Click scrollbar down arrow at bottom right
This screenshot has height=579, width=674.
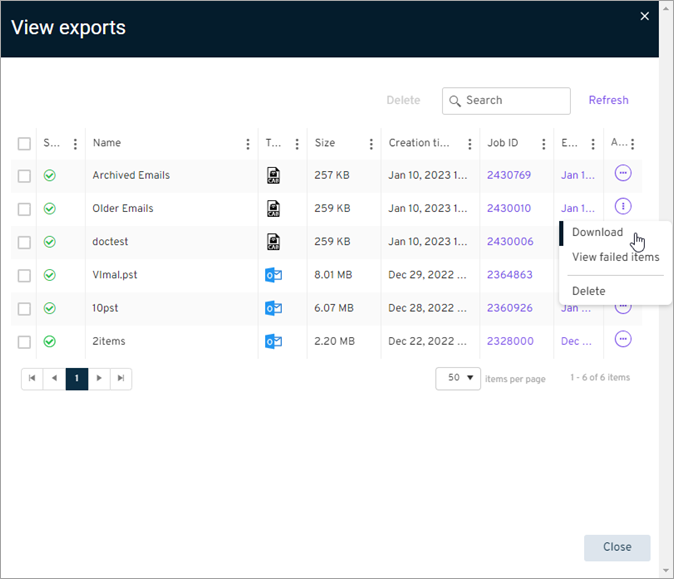tap(666, 570)
